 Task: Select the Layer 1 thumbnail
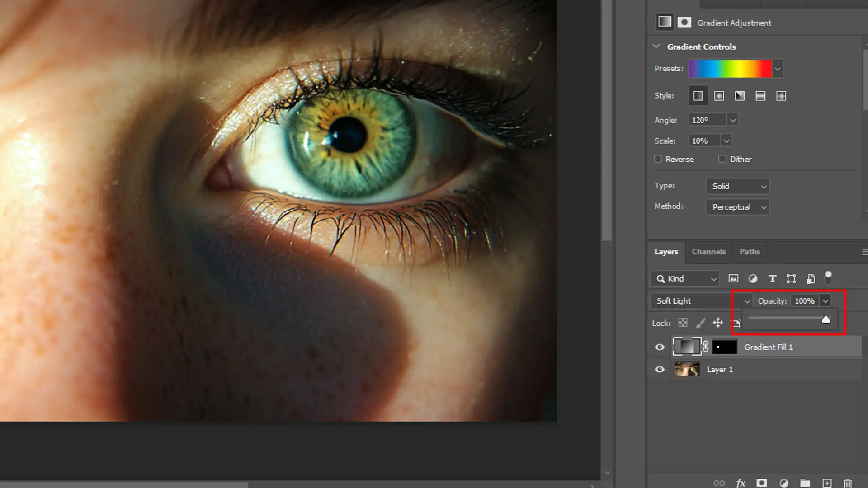point(687,370)
